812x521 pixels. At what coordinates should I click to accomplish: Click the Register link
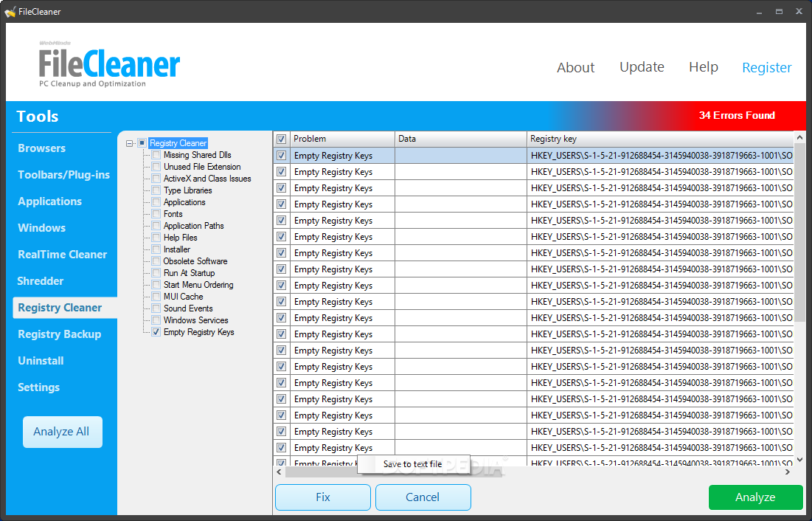point(767,67)
